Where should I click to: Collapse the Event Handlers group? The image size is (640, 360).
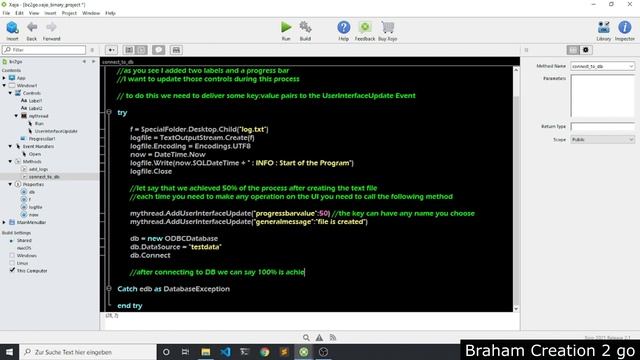pos(10,146)
